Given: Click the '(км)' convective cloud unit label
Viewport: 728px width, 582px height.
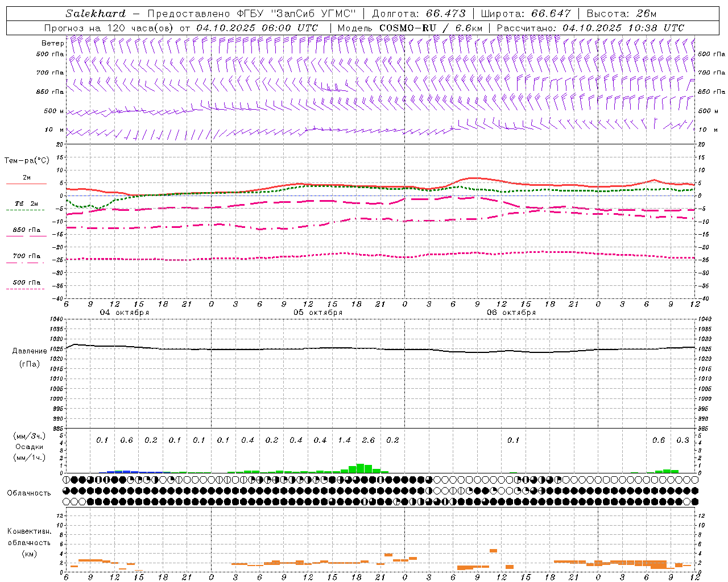Looking at the screenshot, I should point(29,554).
